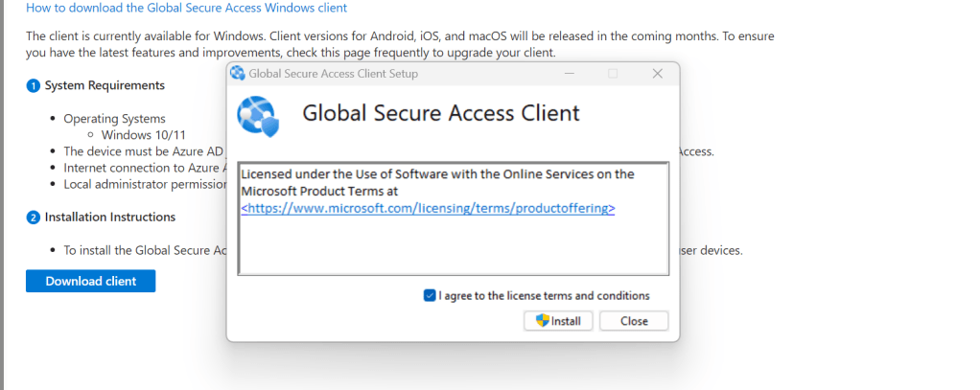Click the "Global Secure Access Client" heading in the dialog

tap(441, 113)
